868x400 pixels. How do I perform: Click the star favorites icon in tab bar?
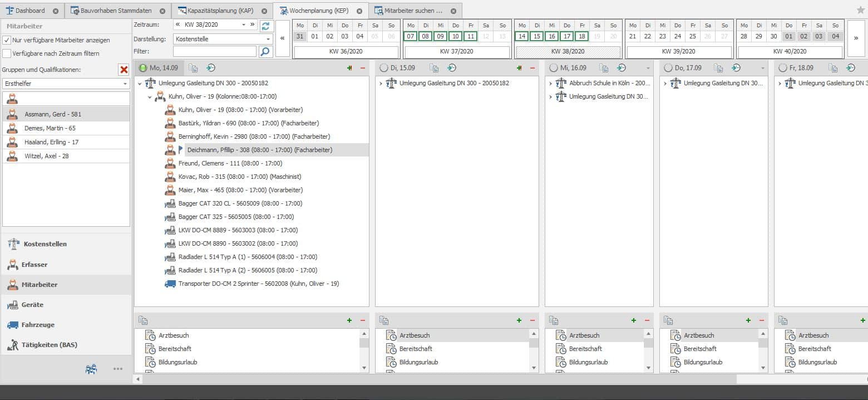point(860,10)
